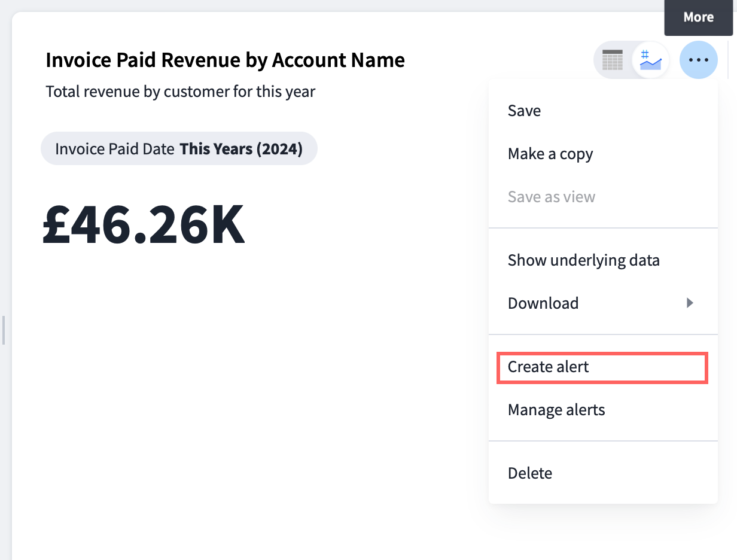Open the Download menu entry

click(543, 303)
